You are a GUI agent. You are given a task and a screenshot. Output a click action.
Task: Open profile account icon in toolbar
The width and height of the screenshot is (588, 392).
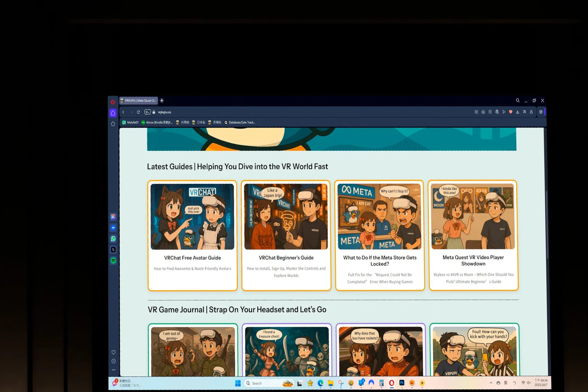click(531, 112)
